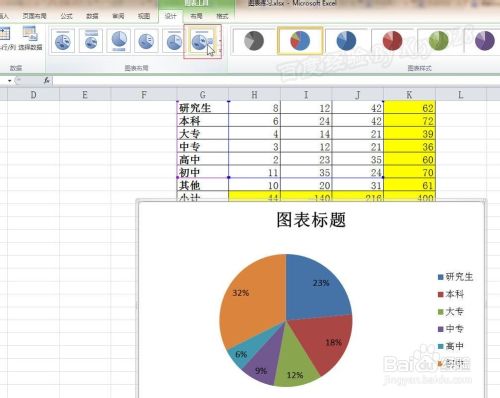Choose the grayscale pie chart style
This screenshot has height=398, width=500.
click(x=254, y=41)
